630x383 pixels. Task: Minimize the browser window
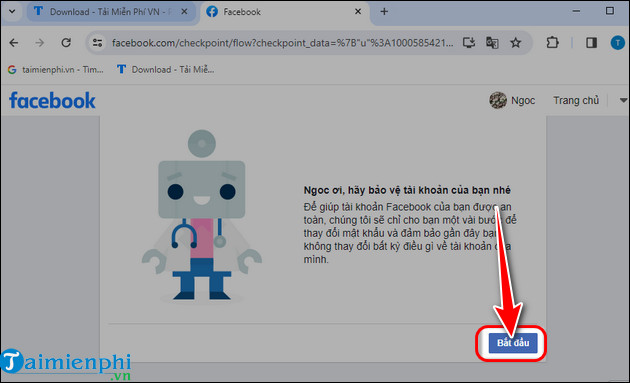(x=576, y=11)
